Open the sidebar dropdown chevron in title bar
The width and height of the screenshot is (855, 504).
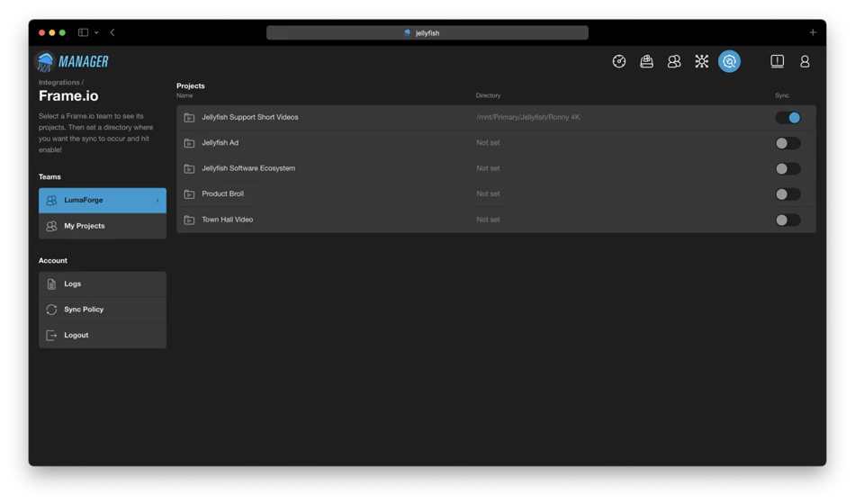coord(96,32)
